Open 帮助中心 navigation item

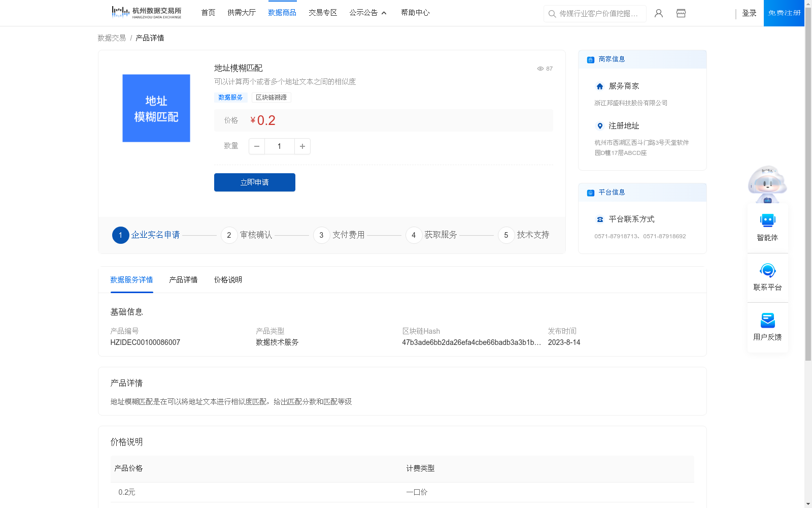coord(415,13)
